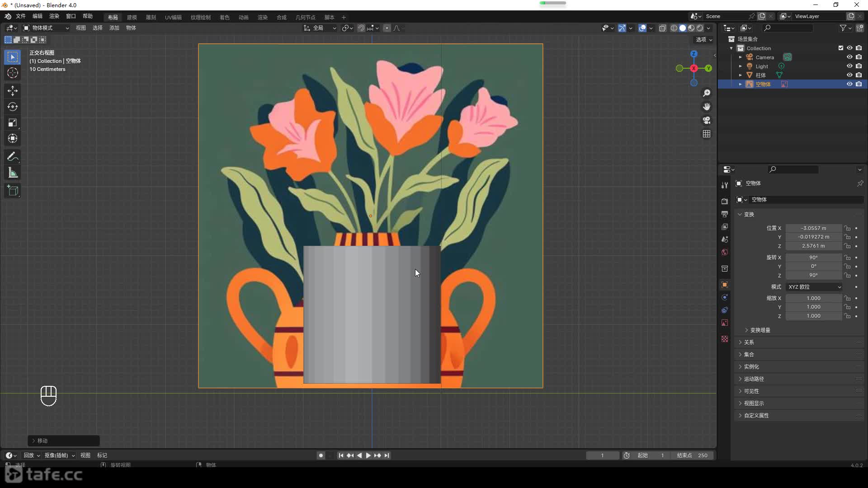Open the 编辑 menu

click(38, 16)
